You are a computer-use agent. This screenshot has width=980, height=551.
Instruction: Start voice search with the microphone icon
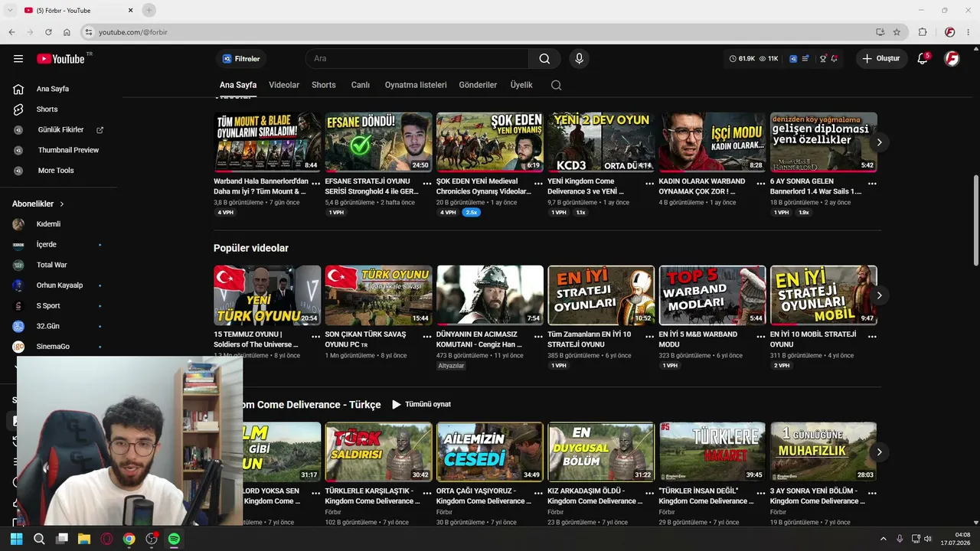(579, 59)
